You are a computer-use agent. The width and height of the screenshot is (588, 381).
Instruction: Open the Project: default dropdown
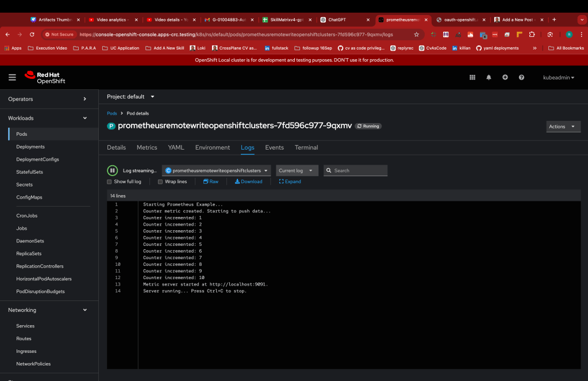(130, 97)
